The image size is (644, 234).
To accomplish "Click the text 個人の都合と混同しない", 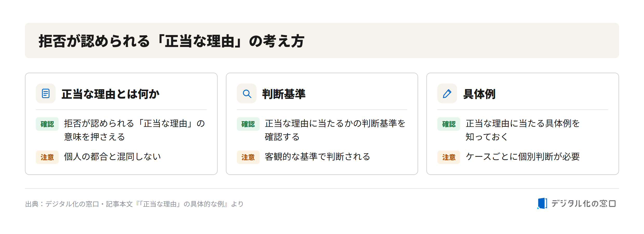I will [x=112, y=157].
